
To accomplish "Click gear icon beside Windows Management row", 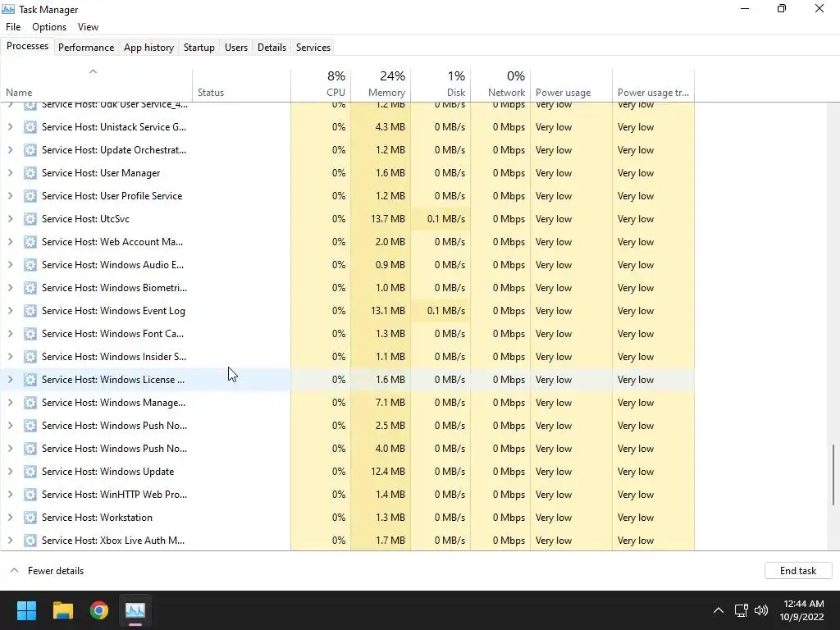I will 30,404.
